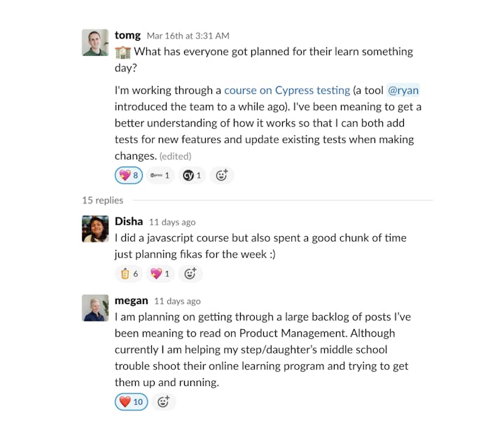Click the 'Mar 16th at 3:31 AM' timestamp
504x437 pixels.
click(x=188, y=36)
